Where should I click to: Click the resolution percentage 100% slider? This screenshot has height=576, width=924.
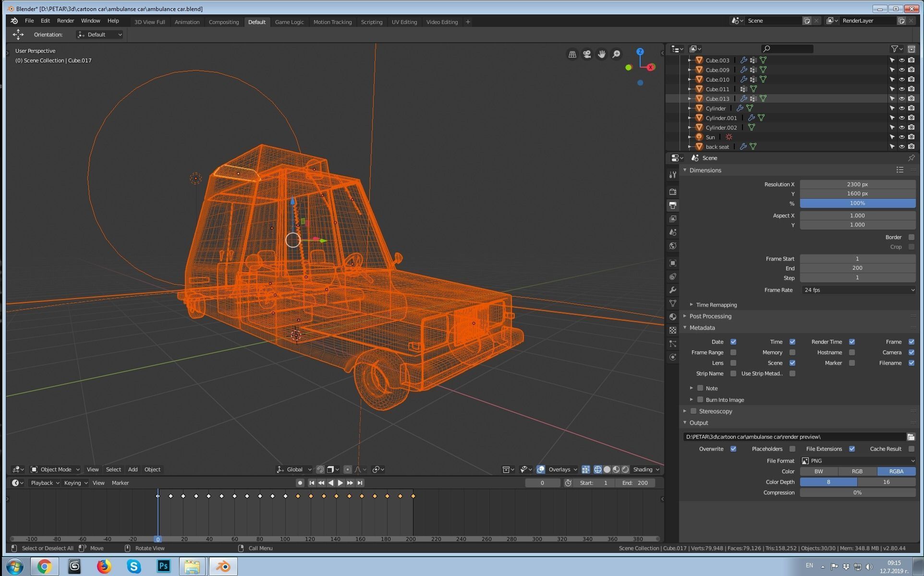pos(858,203)
